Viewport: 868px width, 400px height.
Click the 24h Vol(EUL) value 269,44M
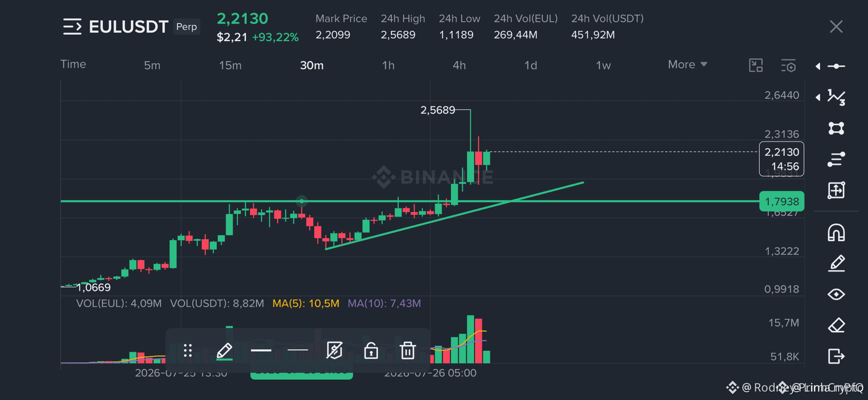pyautogui.click(x=516, y=35)
